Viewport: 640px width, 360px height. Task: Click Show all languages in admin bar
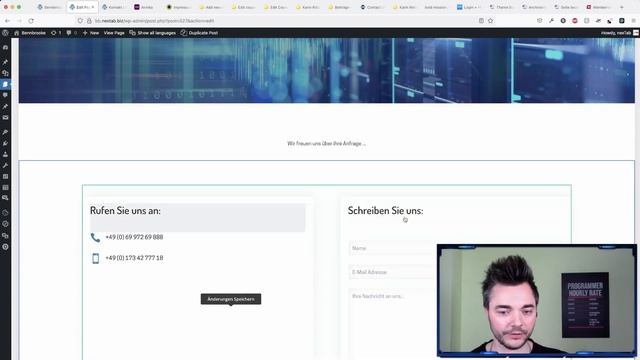(x=153, y=33)
